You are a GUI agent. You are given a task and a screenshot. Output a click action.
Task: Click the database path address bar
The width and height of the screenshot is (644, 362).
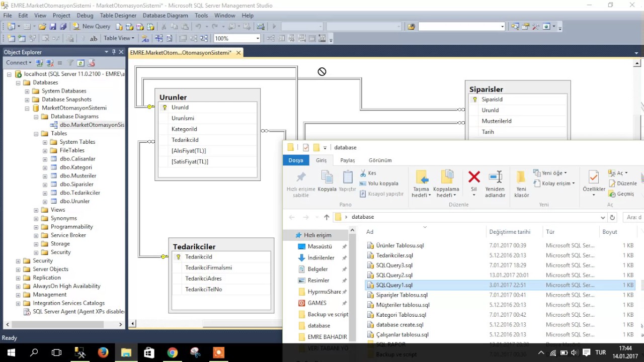pos(470,217)
